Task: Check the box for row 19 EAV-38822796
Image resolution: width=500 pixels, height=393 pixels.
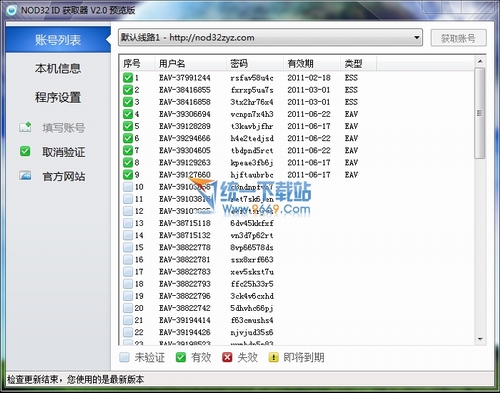Action: point(128,296)
